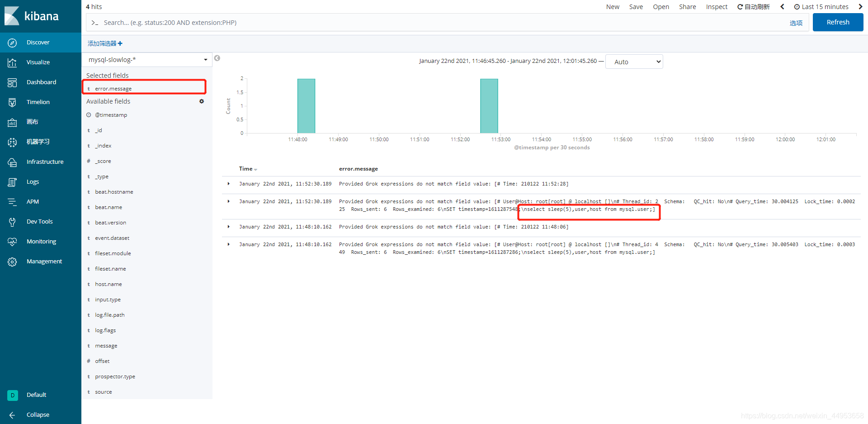The image size is (868, 424).
Task: Open the Discover compass icon
Action: click(x=12, y=43)
